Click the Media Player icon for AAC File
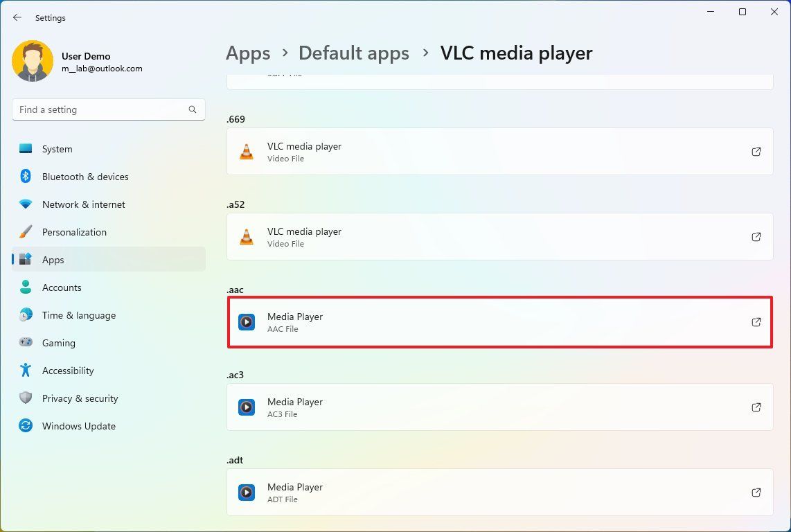 pyautogui.click(x=247, y=321)
